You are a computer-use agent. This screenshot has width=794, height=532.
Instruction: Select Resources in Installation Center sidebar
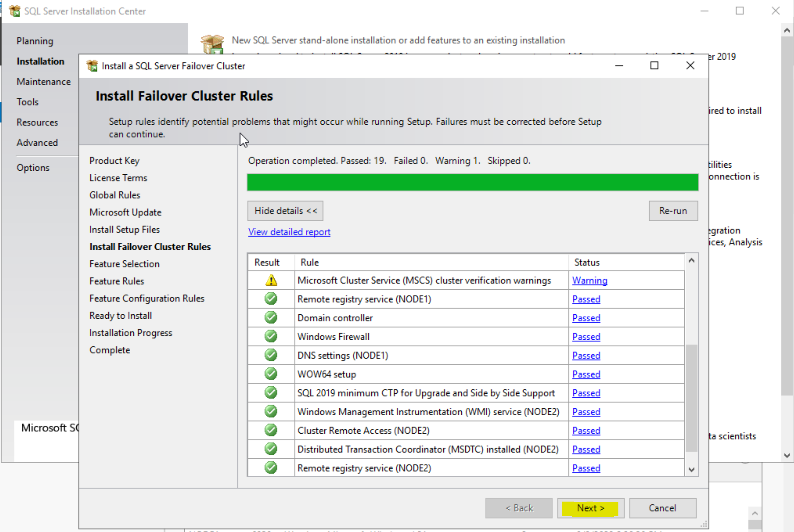click(x=37, y=123)
